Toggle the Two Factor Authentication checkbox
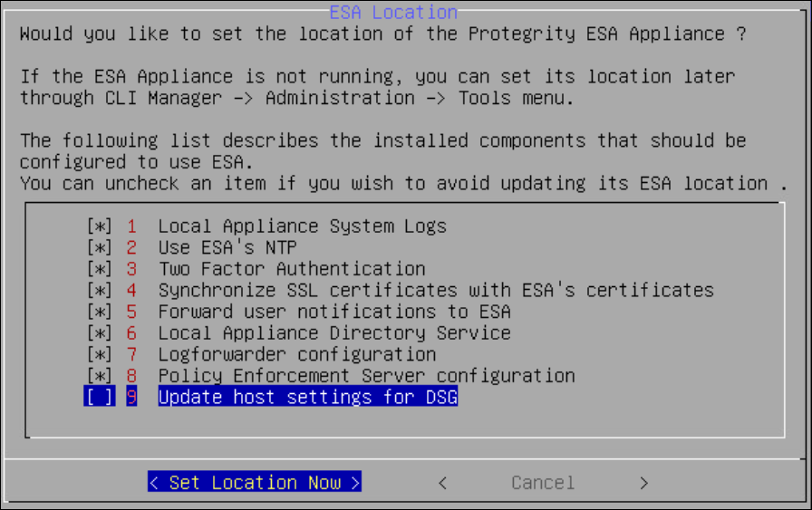Screen dimensions: 812x510 tap(100, 269)
